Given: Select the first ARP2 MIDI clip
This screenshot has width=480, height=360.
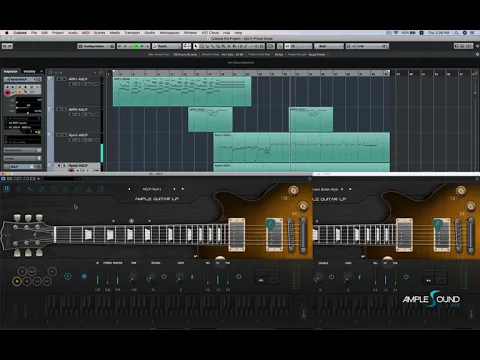Looking at the screenshot, I should (x=210, y=119).
